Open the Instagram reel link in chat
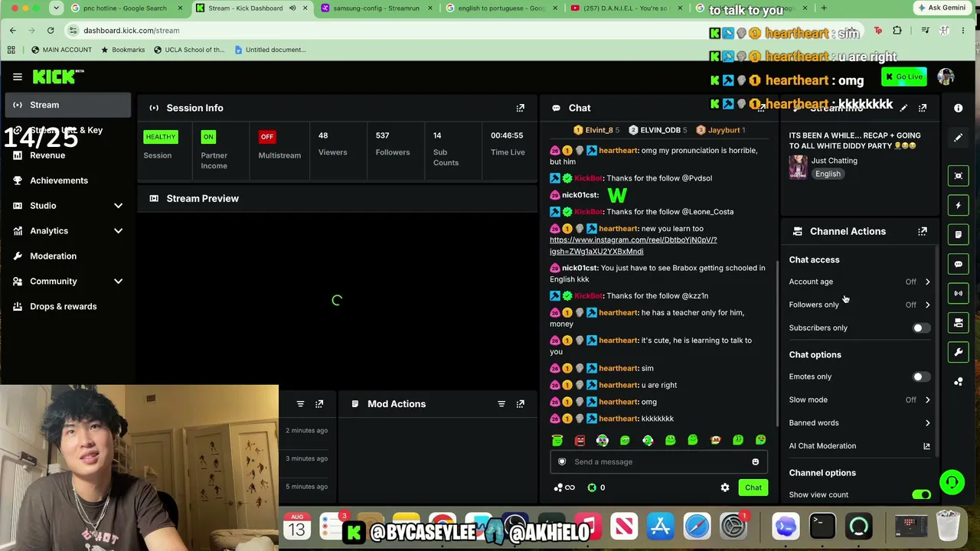Viewport: 980px width, 551px height. [x=633, y=246]
